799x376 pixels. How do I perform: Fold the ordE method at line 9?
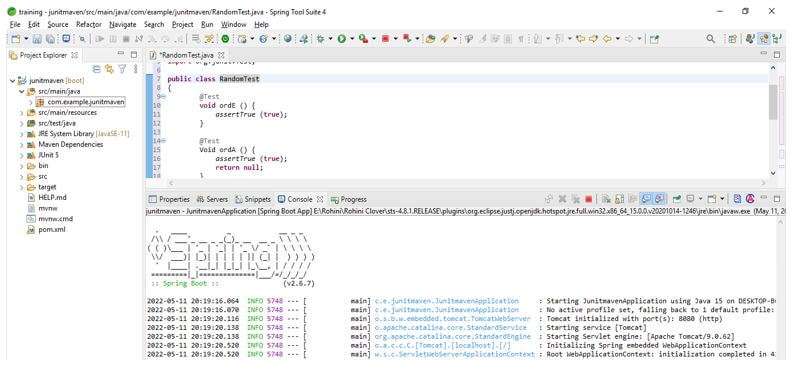pos(164,97)
